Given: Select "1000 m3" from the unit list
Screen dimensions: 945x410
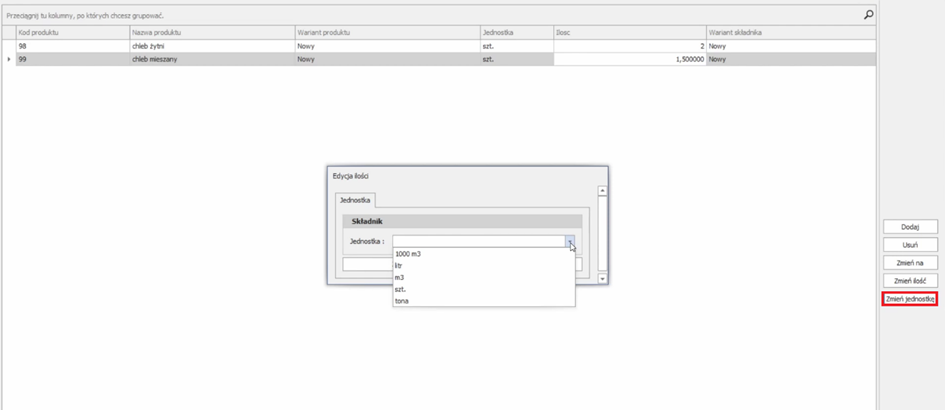Looking at the screenshot, I should 408,254.
